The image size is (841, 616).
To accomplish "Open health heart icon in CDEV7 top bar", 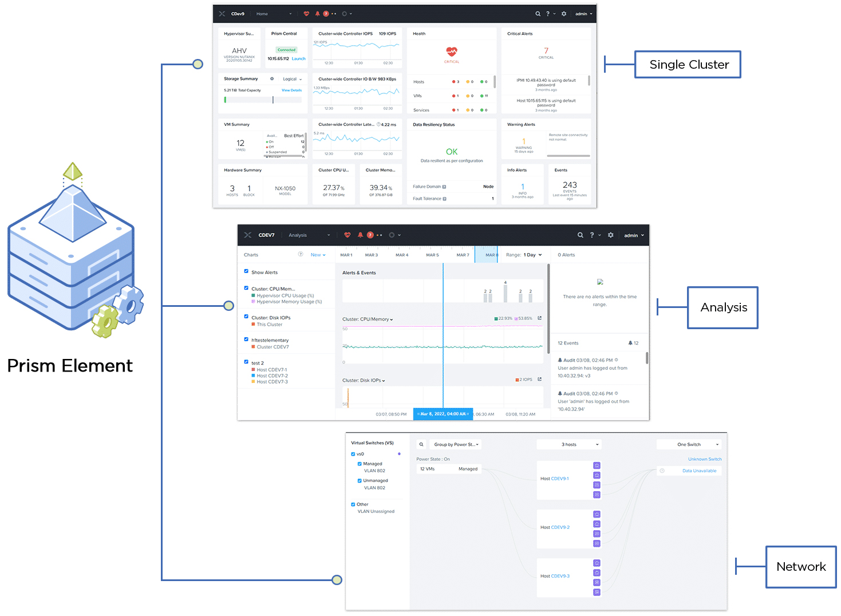I will pyautogui.click(x=348, y=235).
